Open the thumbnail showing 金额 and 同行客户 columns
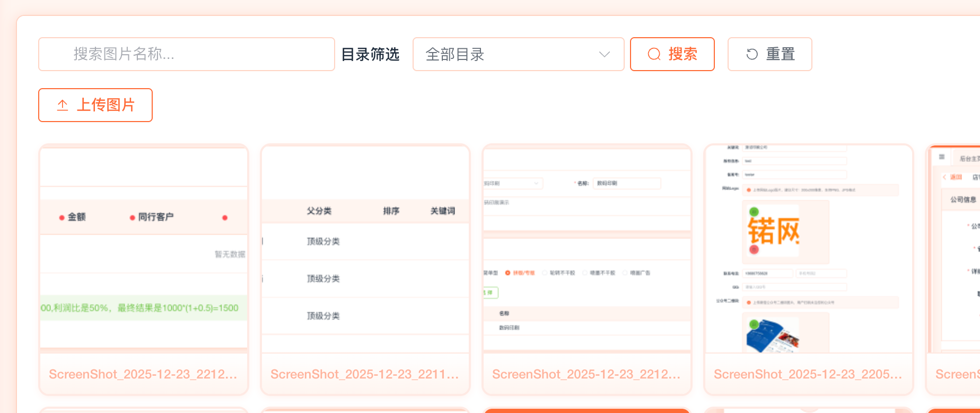The image size is (980, 413). pyautogui.click(x=144, y=249)
